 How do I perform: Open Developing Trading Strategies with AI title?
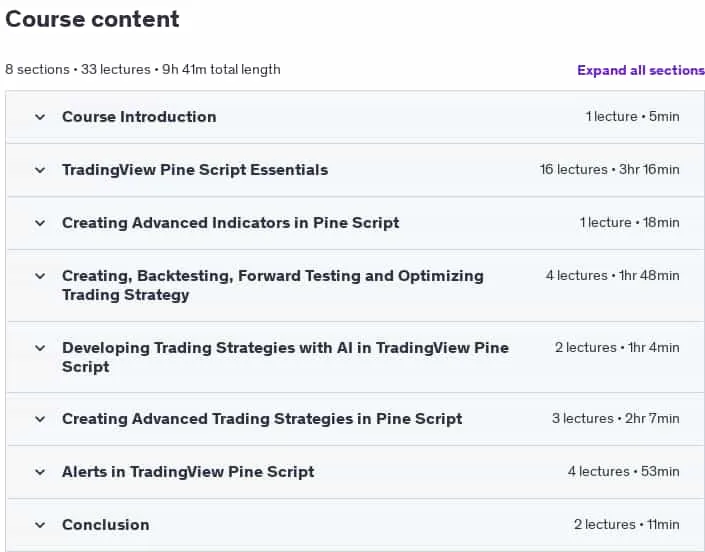coord(286,357)
